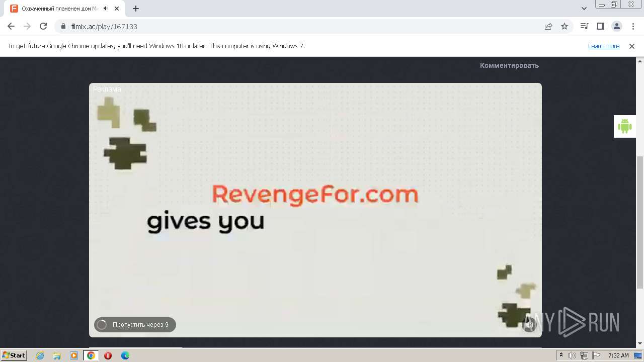
Task: Dismiss the Chrome update notification bar
Action: pyautogui.click(x=632, y=46)
